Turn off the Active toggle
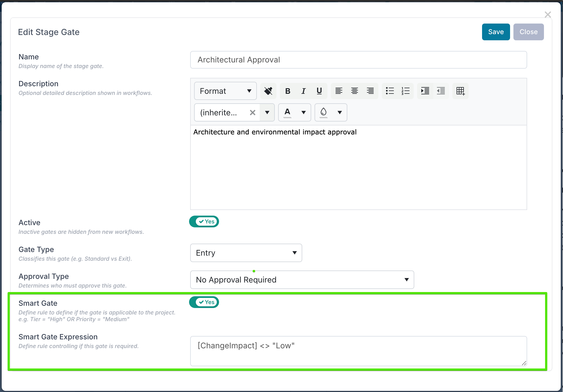 pyautogui.click(x=204, y=221)
